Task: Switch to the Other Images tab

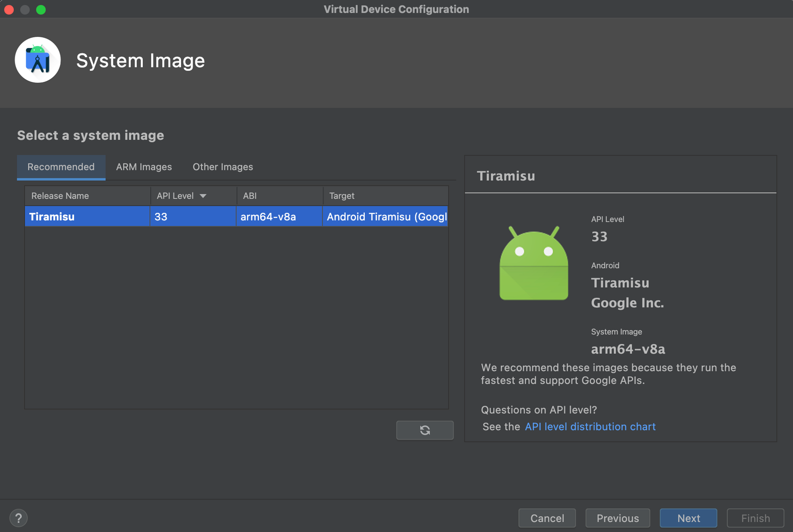Action: 223,167
